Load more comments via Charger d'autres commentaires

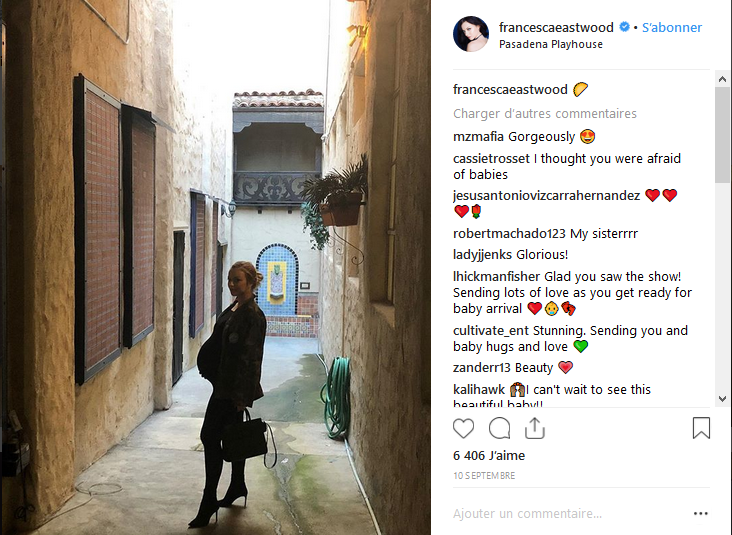545,113
